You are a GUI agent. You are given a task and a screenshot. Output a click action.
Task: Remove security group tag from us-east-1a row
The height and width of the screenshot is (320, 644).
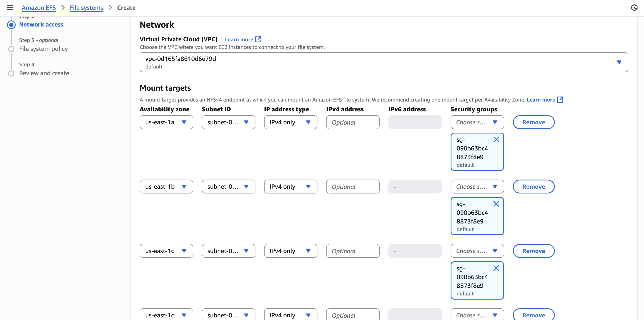[x=496, y=140]
